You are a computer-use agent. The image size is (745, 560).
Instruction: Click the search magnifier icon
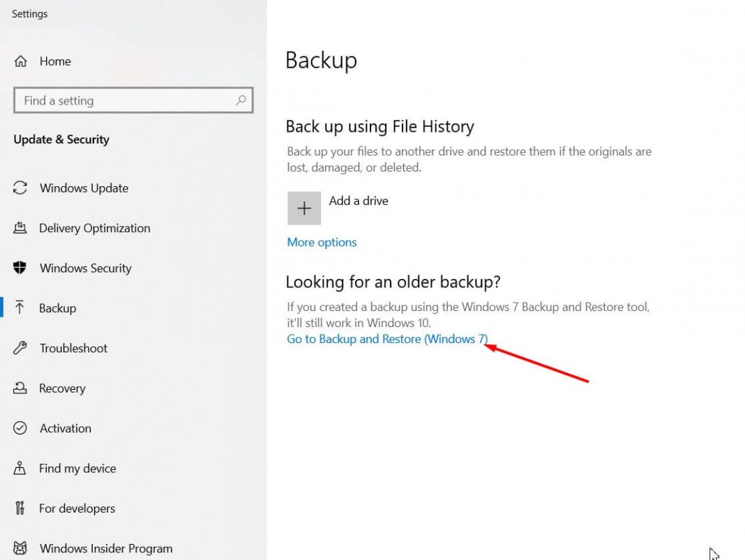point(241,100)
